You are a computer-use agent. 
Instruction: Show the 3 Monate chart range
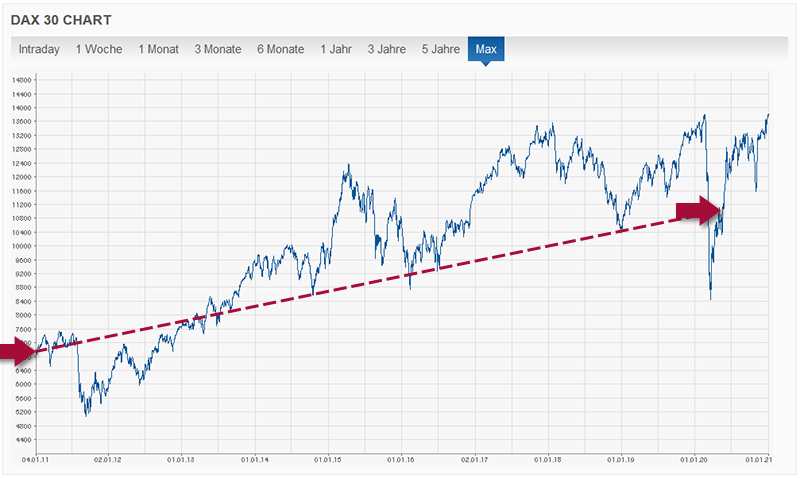(219, 49)
